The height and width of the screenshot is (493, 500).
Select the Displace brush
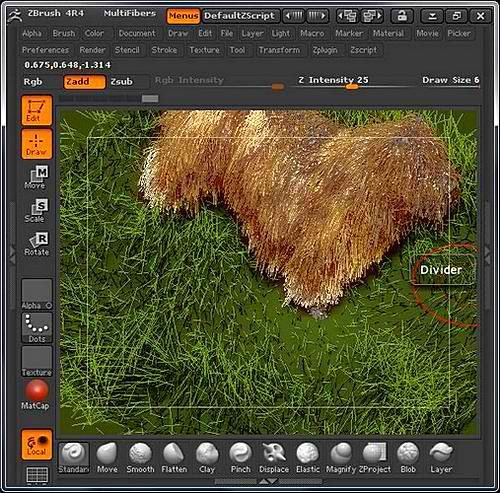(274, 458)
